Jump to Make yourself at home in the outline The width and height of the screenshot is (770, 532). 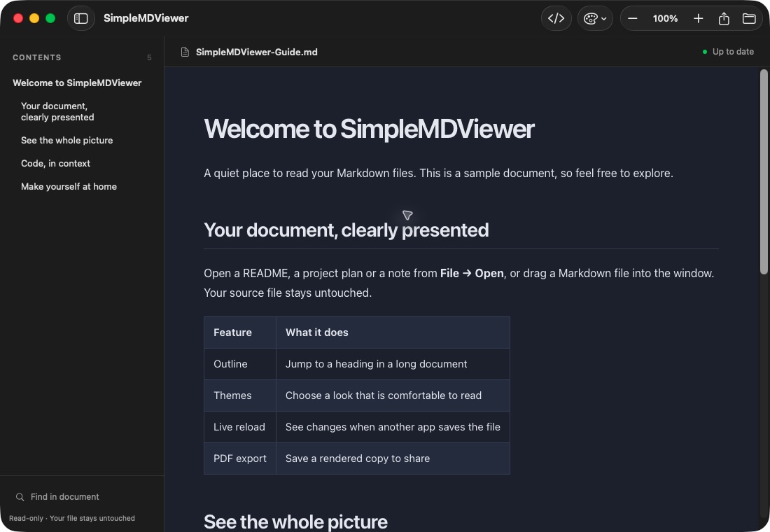(69, 187)
